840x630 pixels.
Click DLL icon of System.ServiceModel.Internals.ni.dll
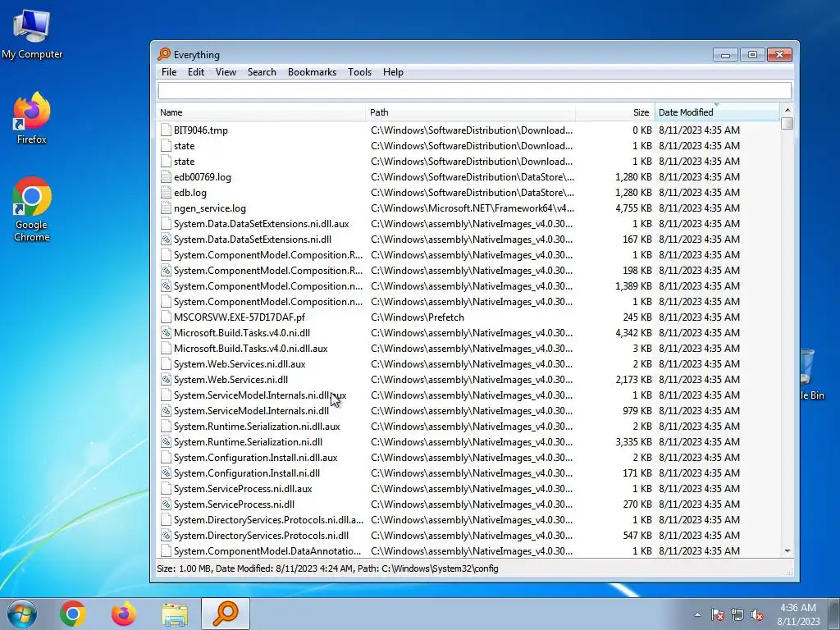[x=166, y=410]
